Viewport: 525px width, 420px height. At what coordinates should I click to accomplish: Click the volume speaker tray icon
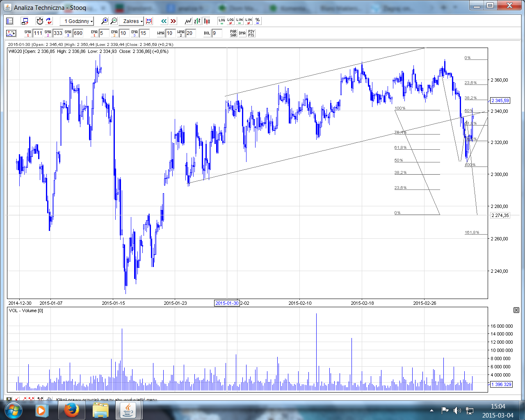click(457, 410)
